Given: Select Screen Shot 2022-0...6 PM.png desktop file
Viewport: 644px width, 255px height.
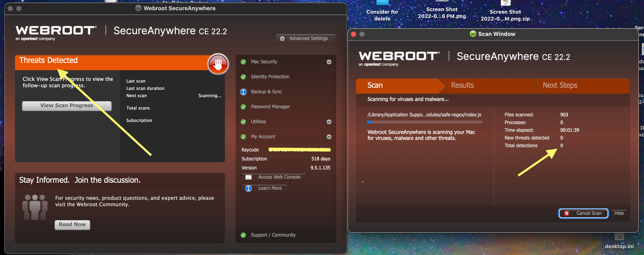Looking at the screenshot, I should (442, 10).
